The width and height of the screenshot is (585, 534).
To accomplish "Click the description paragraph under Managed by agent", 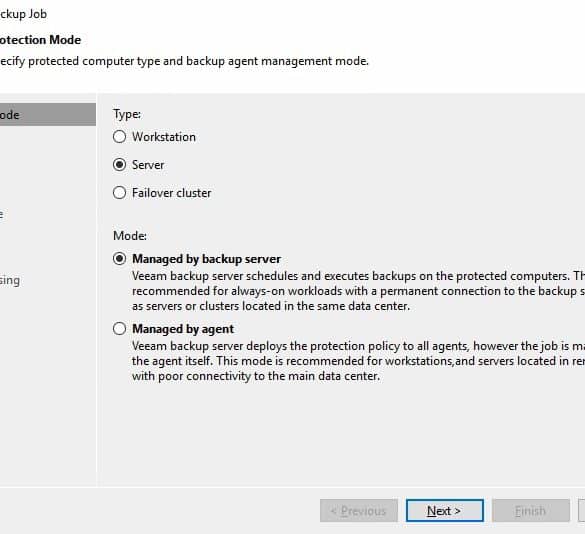I will pos(358,361).
